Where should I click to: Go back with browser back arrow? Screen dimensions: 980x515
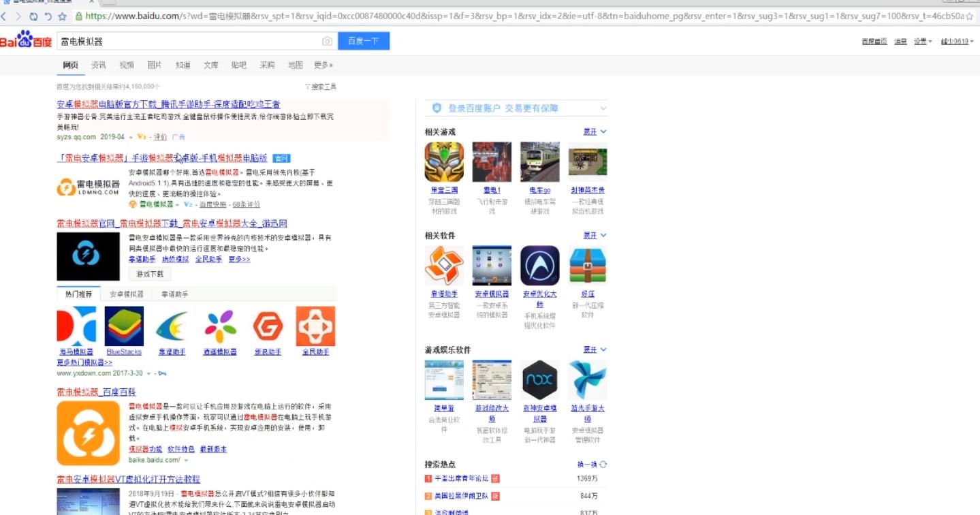[3, 16]
